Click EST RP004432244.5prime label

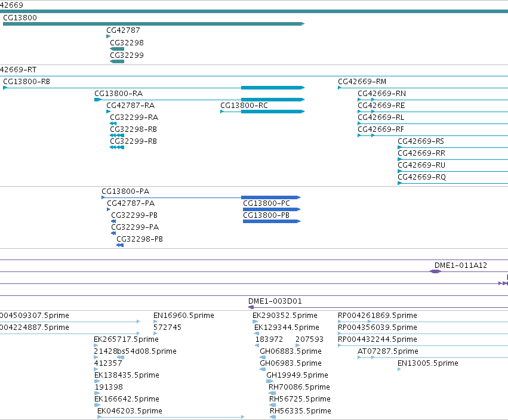coord(377,339)
